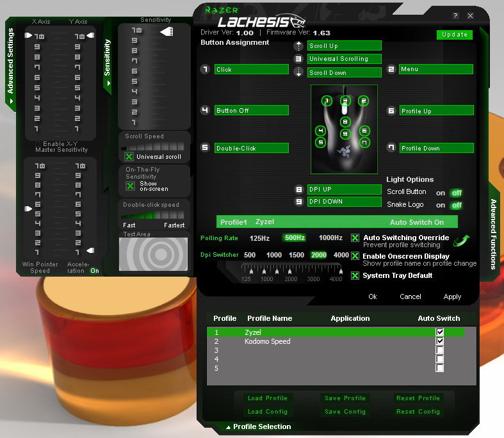Open the Menu assignment dropdown
Image resolution: width=504 pixels, height=438 pixels.
click(436, 69)
